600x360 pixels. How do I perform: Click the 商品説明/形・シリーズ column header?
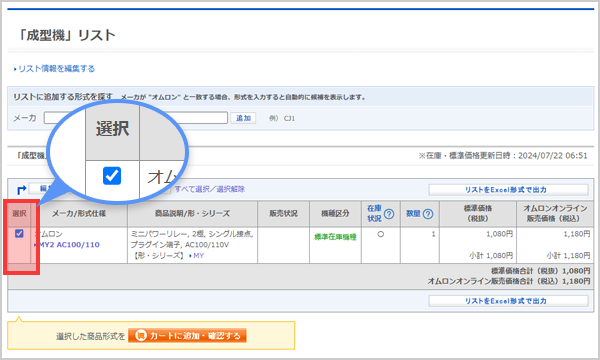tap(192, 213)
